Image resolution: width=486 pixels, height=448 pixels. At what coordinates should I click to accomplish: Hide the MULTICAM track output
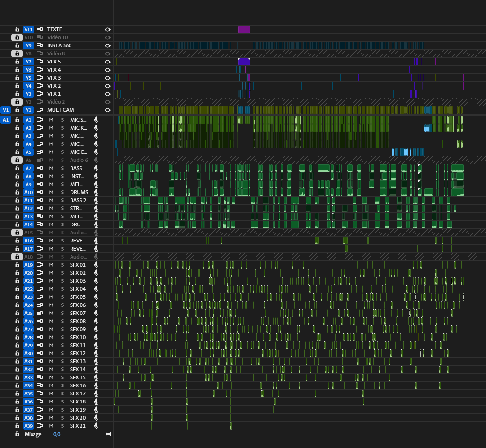[107, 110]
